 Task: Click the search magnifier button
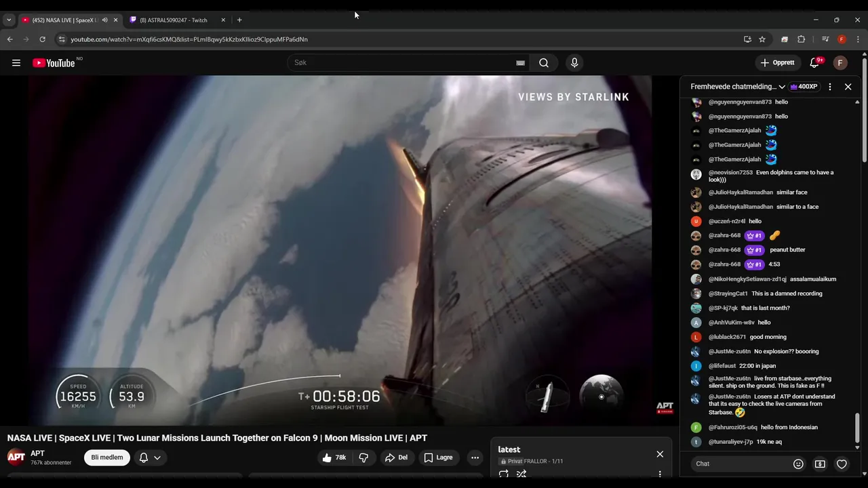(x=544, y=63)
